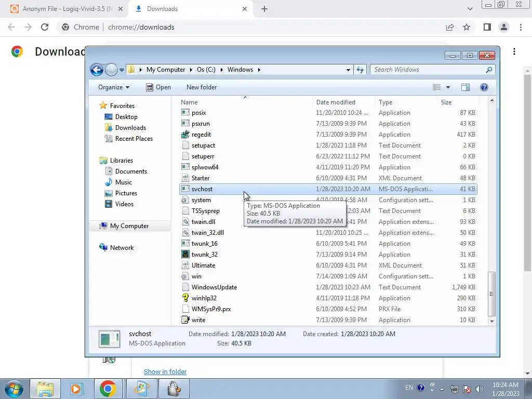This screenshot has width=532, height=399.
Task: Select the setuperr text document
Action: coord(328,156)
